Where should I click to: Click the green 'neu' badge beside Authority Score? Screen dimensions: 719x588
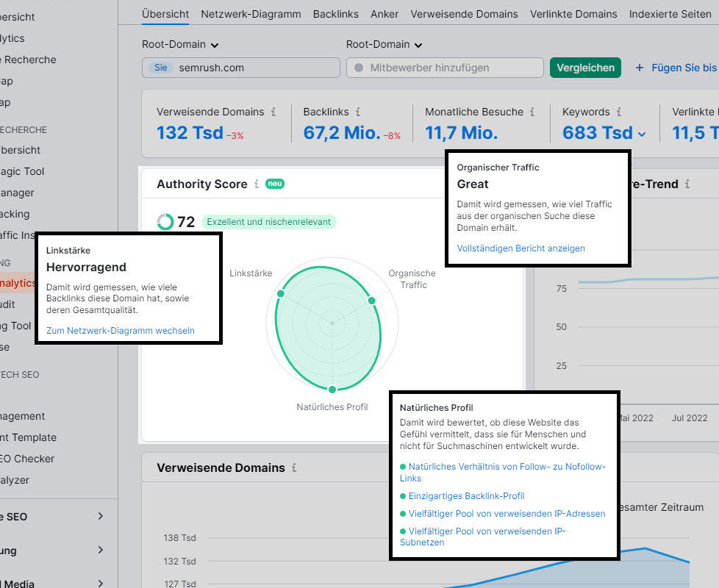[274, 184]
